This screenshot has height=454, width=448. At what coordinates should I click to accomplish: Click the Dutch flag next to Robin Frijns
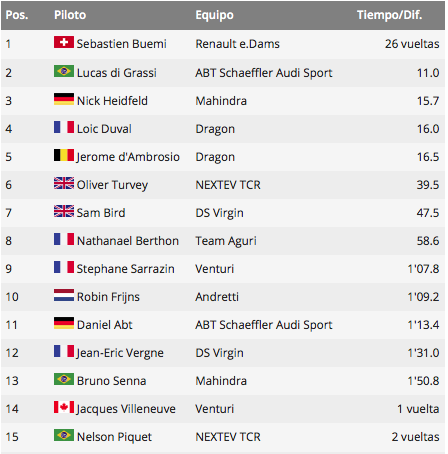click(64, 295)
